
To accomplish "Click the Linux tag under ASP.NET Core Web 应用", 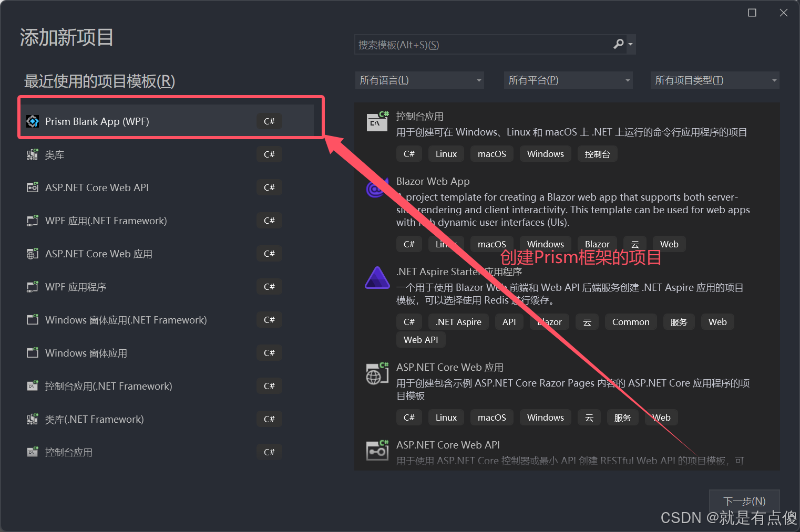I will click(446, 418).
